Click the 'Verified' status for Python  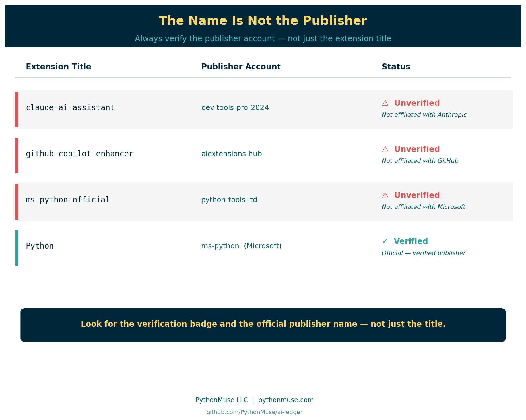point(411,241)
